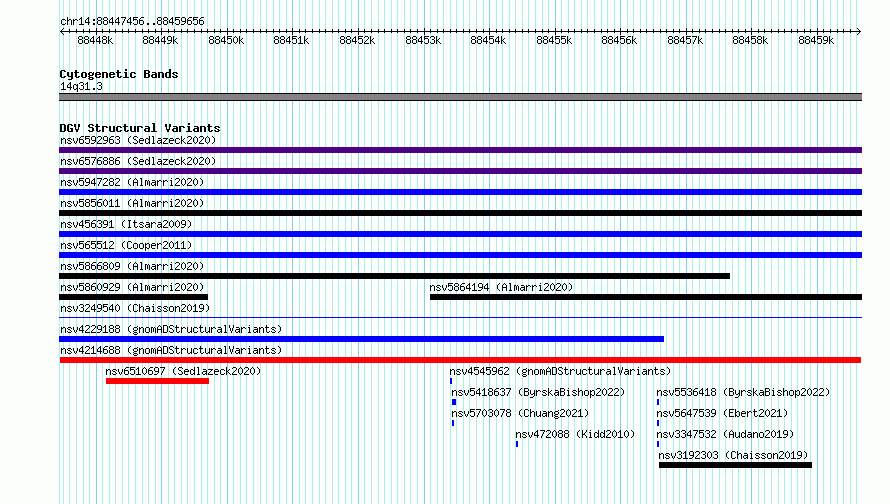Select the purple bar under nsv6592963
This screenshot has width=890, height=504.
click(x=460, y=150)
